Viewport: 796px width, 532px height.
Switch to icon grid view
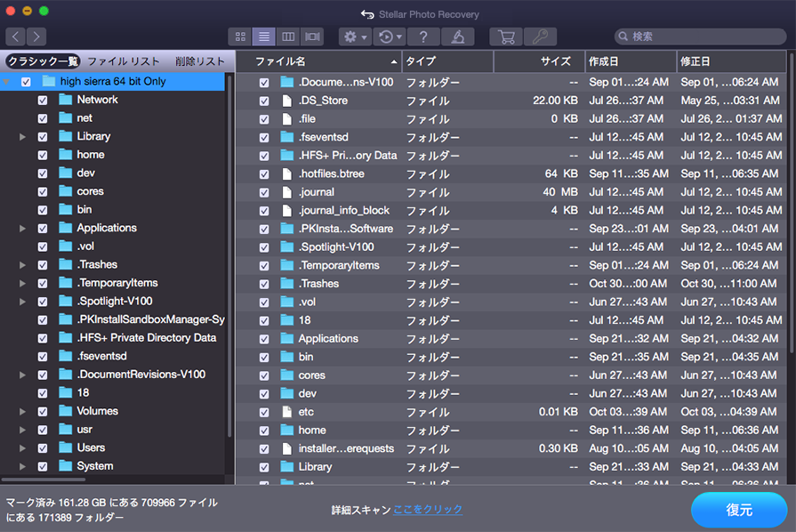pos(240,36)
